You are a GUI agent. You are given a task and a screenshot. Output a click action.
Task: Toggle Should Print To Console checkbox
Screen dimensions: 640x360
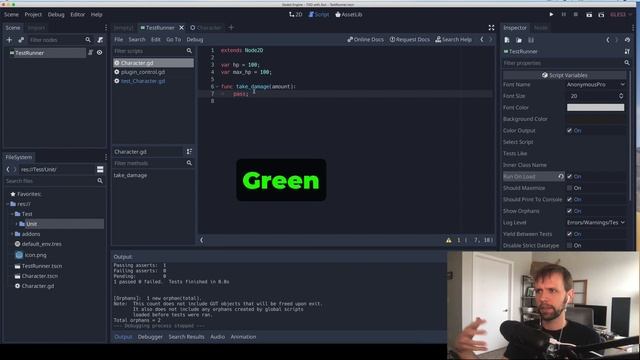[569, 200]
